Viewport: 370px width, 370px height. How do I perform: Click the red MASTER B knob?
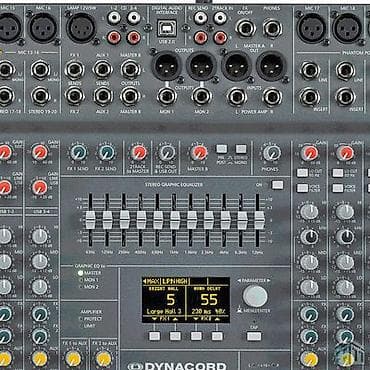(199, 153)
